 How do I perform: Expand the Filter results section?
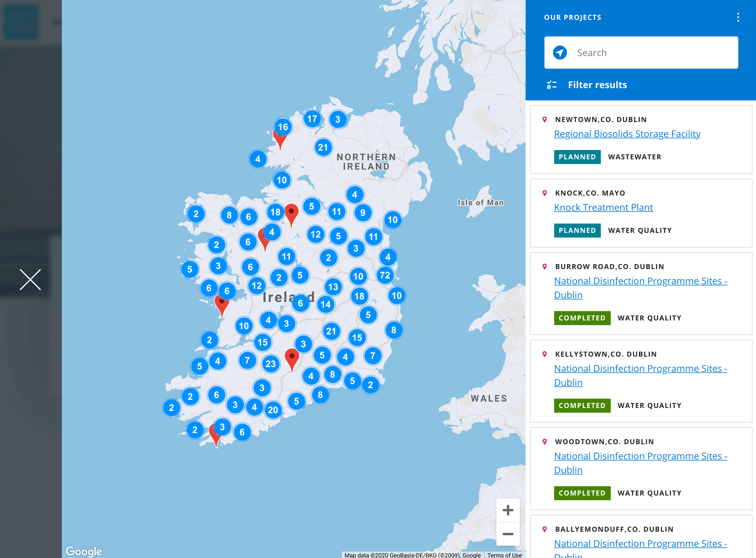[x=597, y=85]
